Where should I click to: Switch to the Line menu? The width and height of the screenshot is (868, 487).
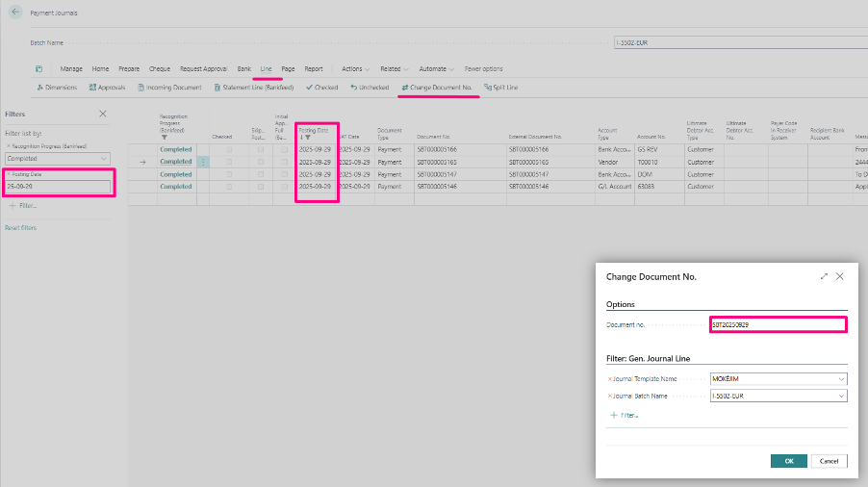click(267, 69)
